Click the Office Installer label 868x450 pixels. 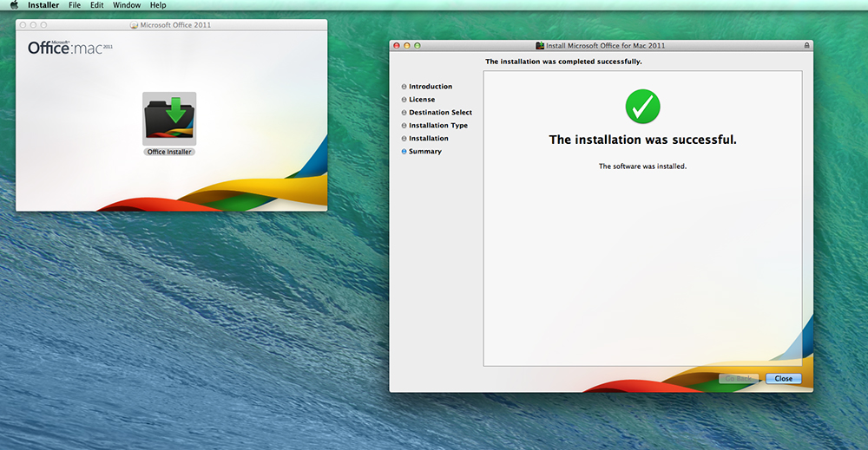click(x=169, y=152)
